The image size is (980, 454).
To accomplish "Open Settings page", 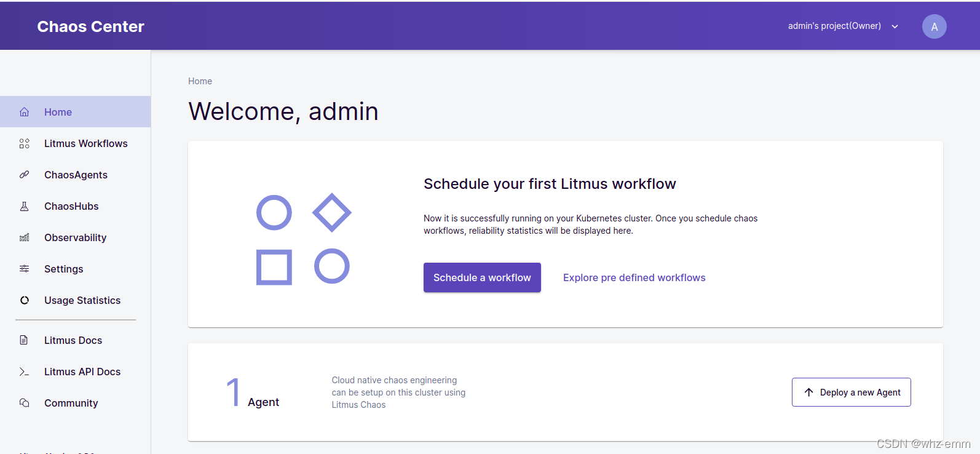I will (75, 269).
